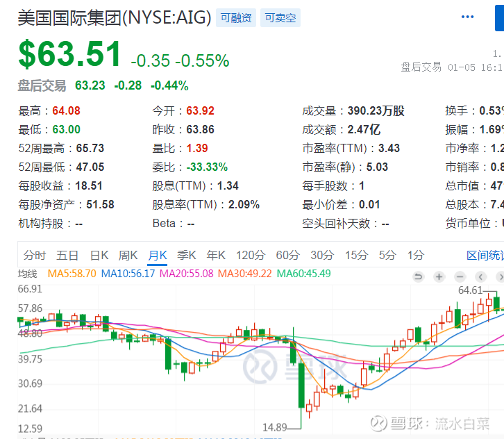Click the 今开 value 63.92
Viewport: 504px width, 439px height.
click(200, 111)
